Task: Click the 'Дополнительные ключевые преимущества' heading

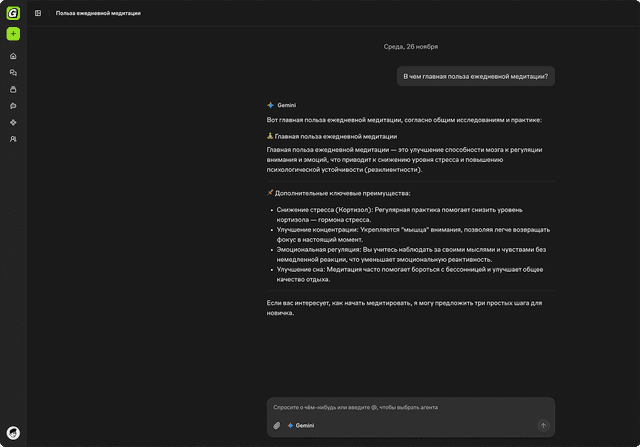Action: point(342,193)
